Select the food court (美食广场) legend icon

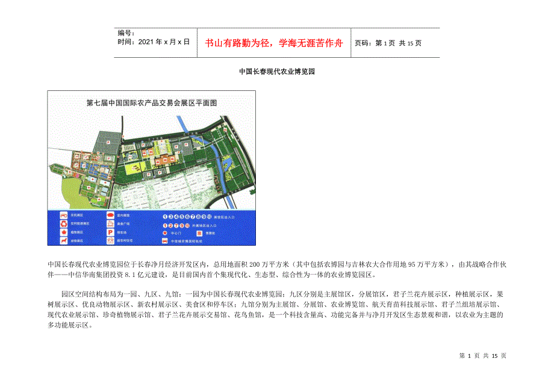click(x=111, y=223)
